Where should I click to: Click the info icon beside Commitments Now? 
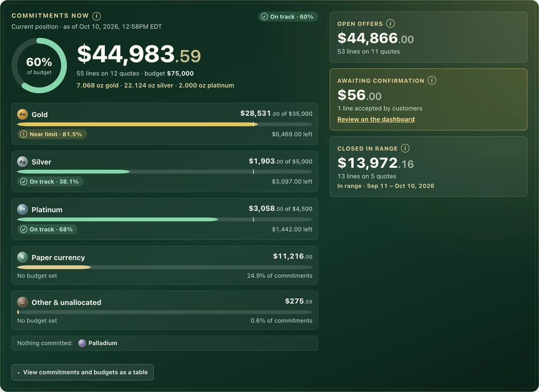(97, 16)
